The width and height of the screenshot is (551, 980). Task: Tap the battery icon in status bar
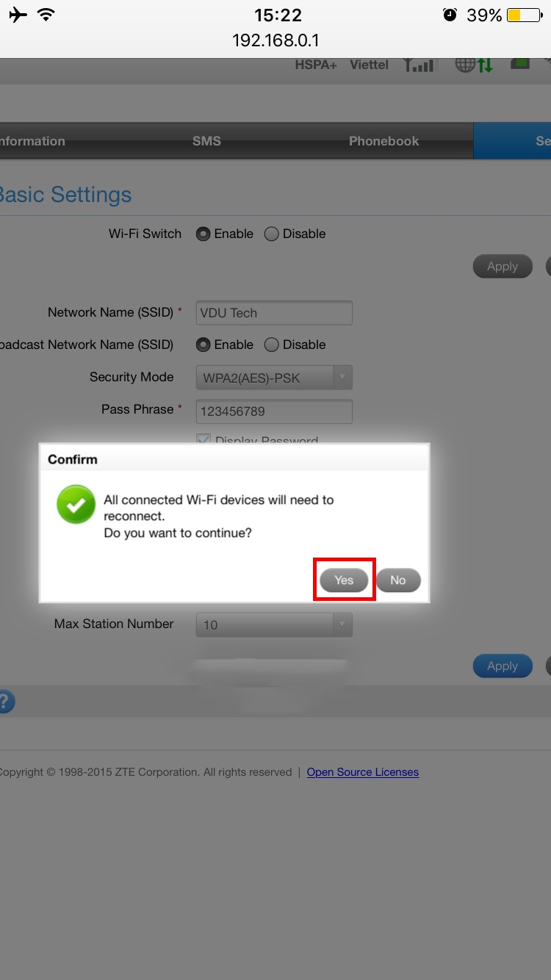[x=525, y=15]
